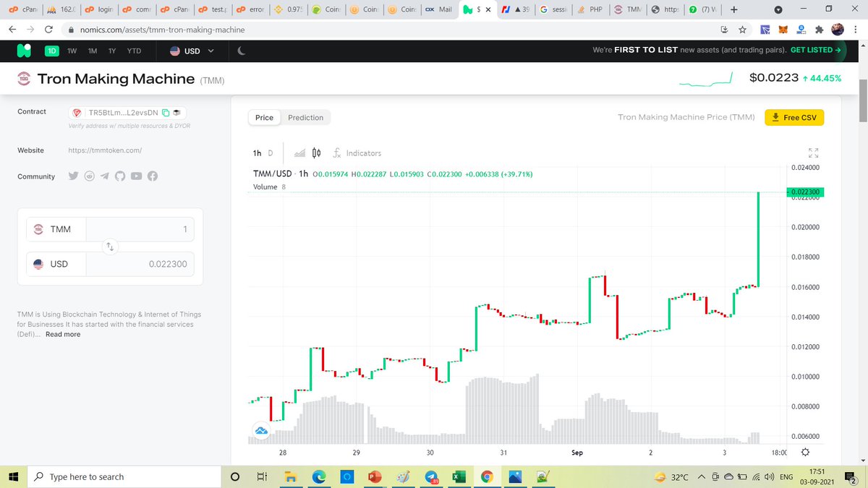Screen dimensions: 868x488
Task: Open the Windows notification center
Action: tap(851, 477)
